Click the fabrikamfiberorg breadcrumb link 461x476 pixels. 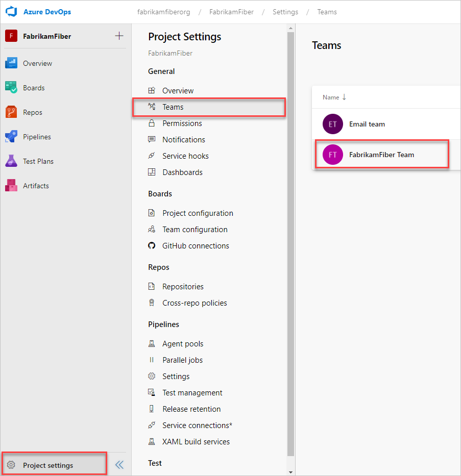164,12
